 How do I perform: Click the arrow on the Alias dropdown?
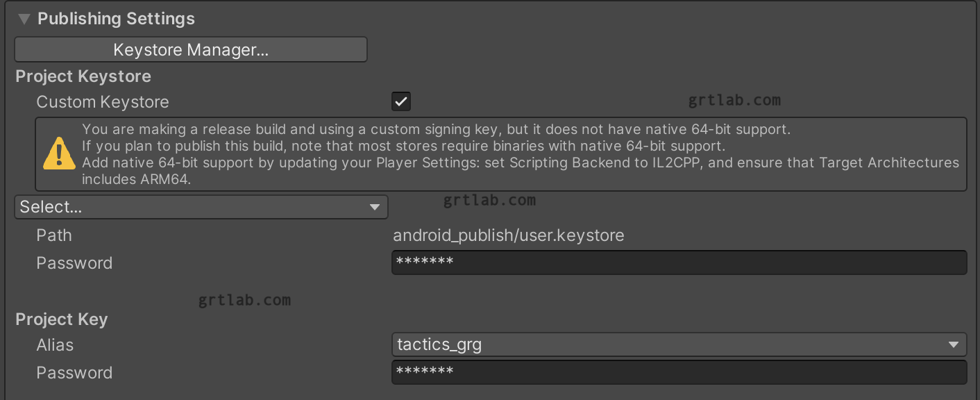(x=954, y=344)
